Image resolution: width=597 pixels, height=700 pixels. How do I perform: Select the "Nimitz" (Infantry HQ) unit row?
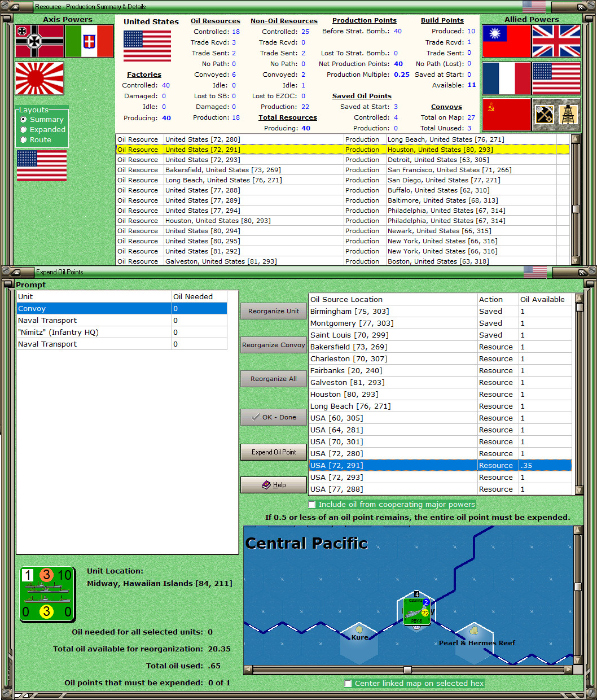[x=122, y=333]
